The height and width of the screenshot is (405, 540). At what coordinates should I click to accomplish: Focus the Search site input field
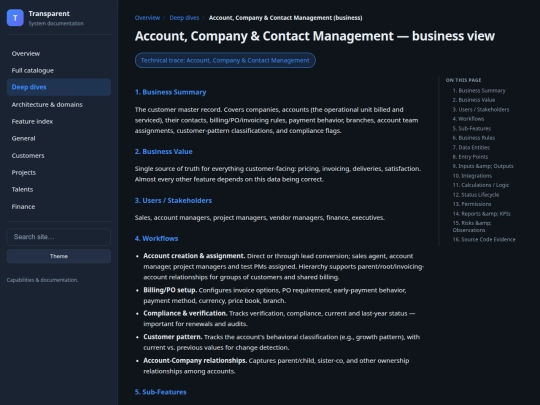point(59,237)
